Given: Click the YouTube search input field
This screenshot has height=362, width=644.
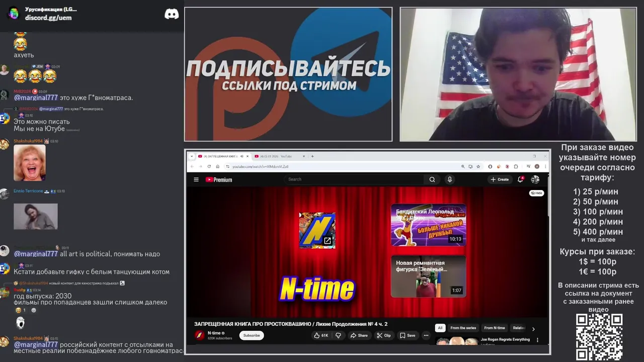Looking at the screenshot, I should pos(355,179).
